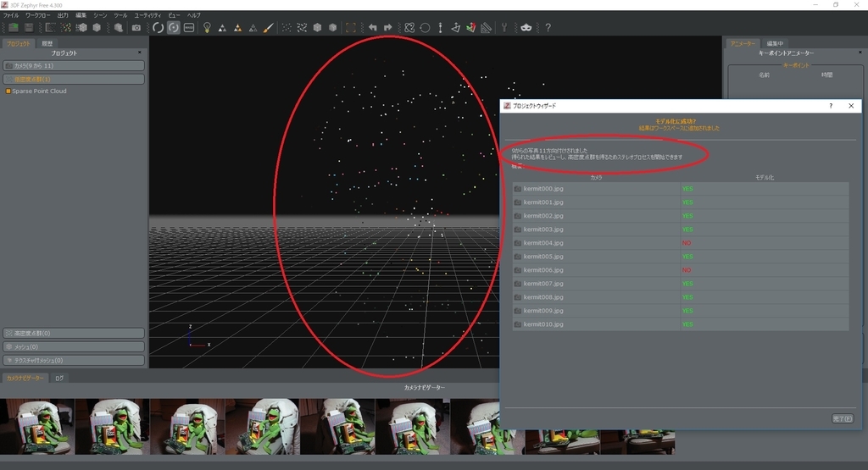Open the ヘルプ menu
The image size is (868, 470).
(194, 15)
